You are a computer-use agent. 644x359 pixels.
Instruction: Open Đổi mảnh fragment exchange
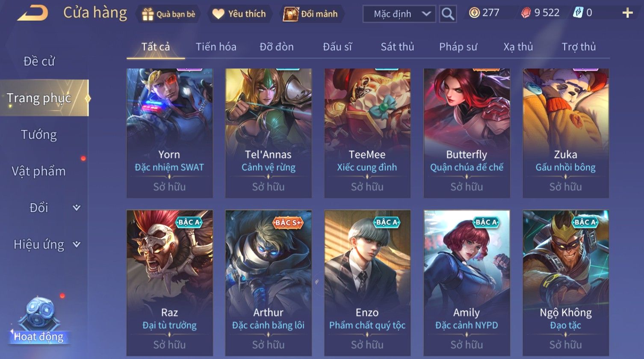point(291,14)
